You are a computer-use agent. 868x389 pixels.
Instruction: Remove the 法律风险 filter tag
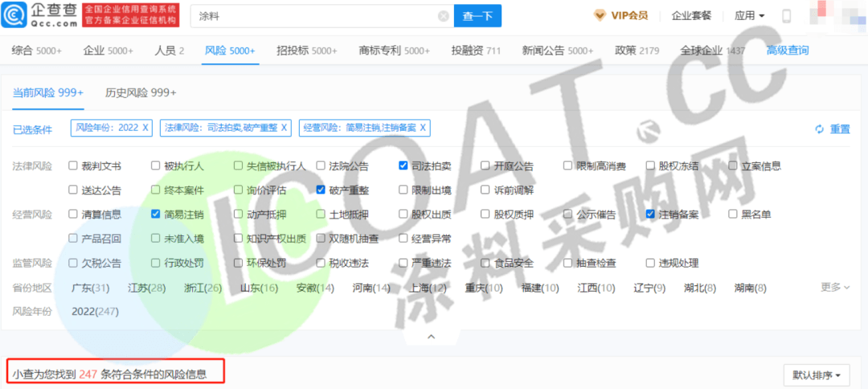point(285,128)
